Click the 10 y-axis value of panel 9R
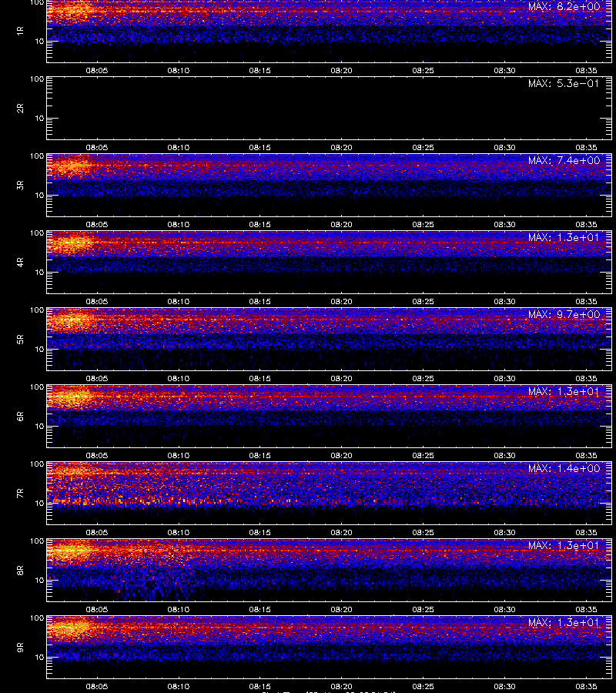The image size is (616, 693). (x=39, y=658)
